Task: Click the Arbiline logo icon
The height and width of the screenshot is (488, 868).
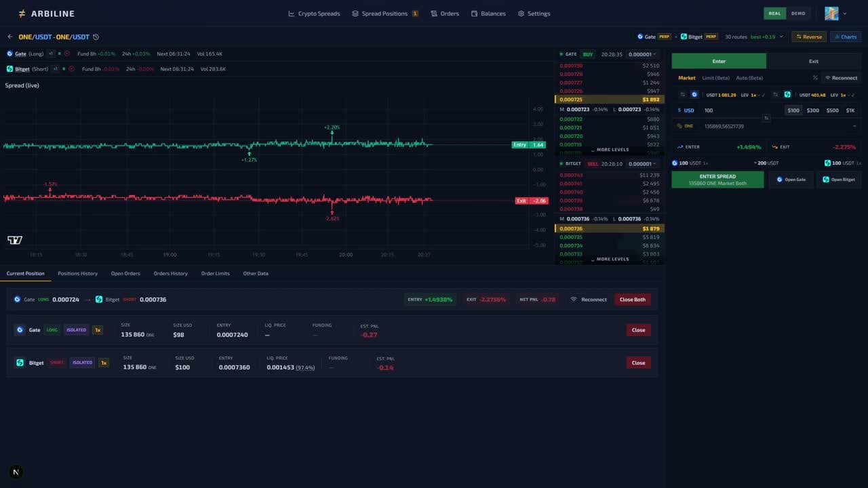Action: 22,14
